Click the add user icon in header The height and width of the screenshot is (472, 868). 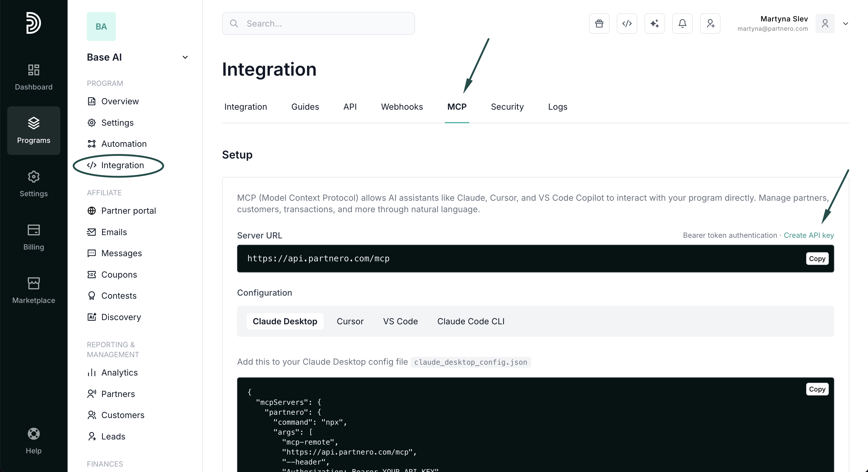click(x=710, y=24)
